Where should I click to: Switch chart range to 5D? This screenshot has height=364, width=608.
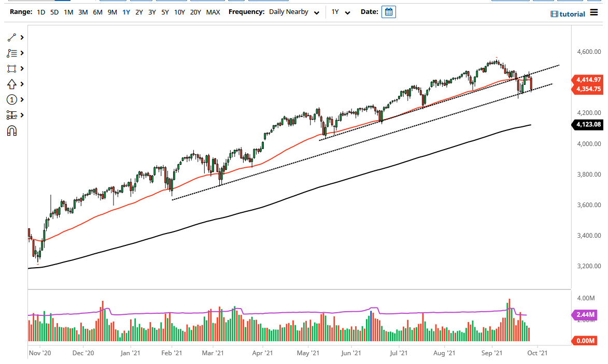(x=54, y=12)
